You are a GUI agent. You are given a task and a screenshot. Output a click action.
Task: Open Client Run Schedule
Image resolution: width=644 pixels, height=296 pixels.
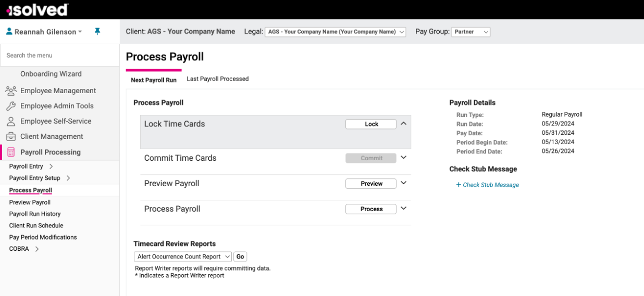pyautogui.click(x=36, y=226)
